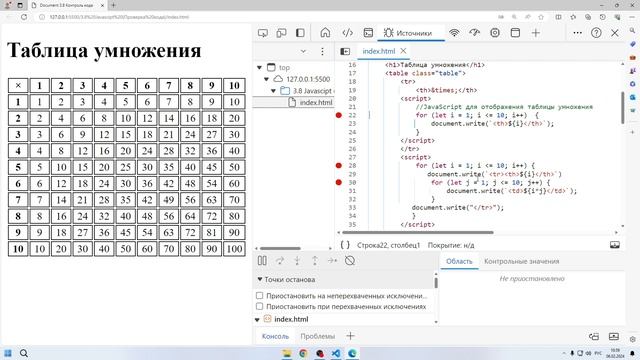Screen dimensions: 640x360
Task: Open the Консоль drawer tab
Action: [276, 336]
